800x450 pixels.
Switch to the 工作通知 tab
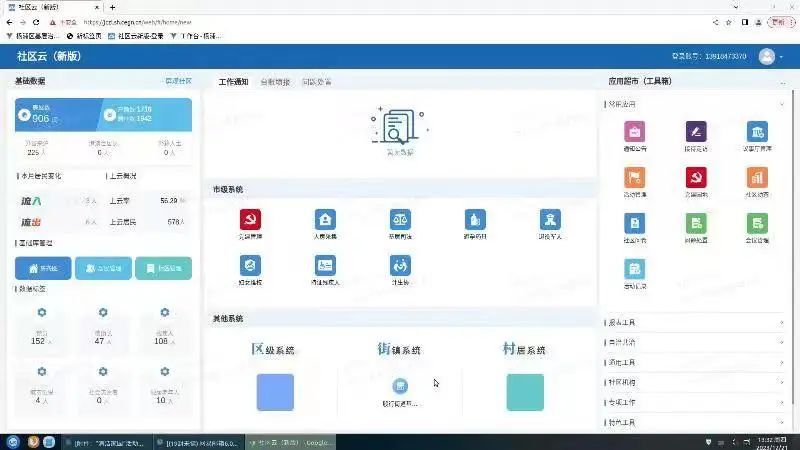tap(233, 81)
